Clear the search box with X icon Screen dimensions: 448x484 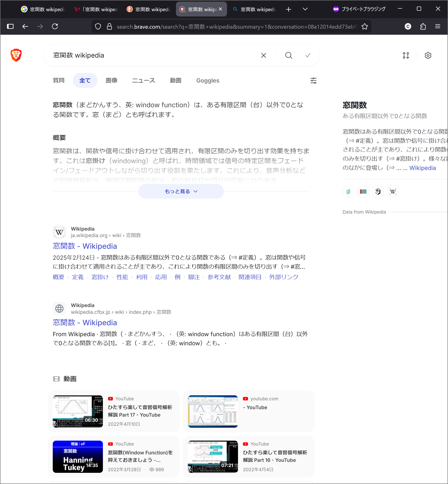coord(263,55)
